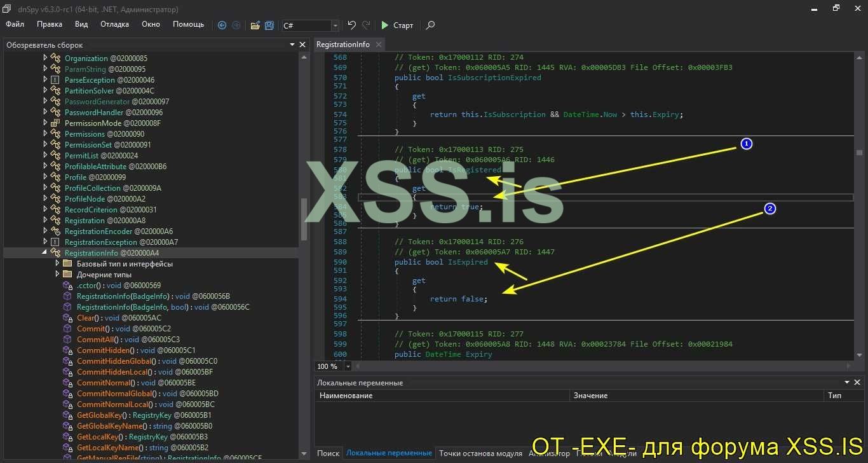Click the class icon next to ProfileCollection
The height and width of the screenshot is (463, 868).
tap(55, 188)
